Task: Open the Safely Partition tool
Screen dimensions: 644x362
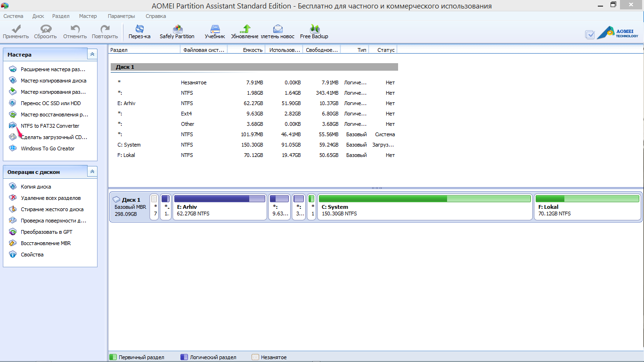Action: pos(177,29)
